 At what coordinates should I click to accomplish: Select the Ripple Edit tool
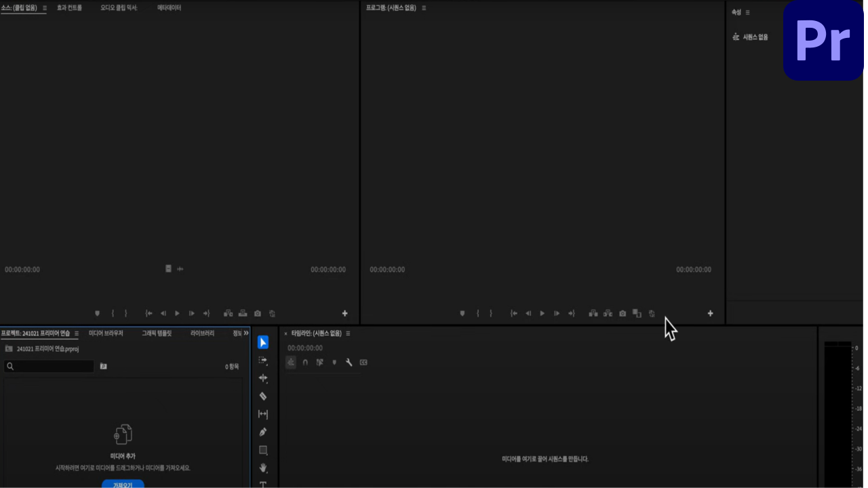coord(263,378)
